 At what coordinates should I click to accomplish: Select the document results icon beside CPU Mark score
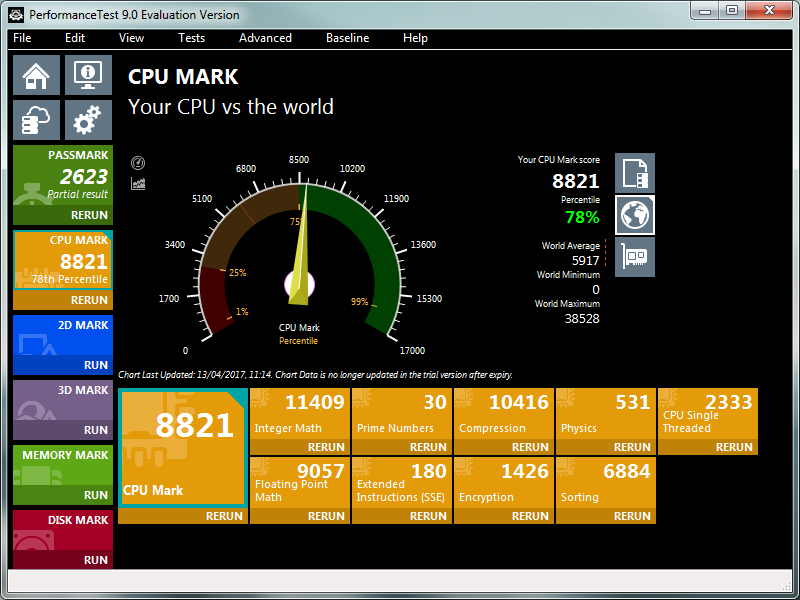coord(635,173)
